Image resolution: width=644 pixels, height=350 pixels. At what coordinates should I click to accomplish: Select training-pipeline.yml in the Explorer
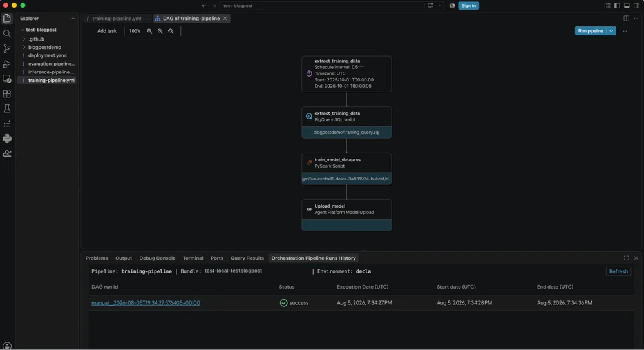[47, 80]
